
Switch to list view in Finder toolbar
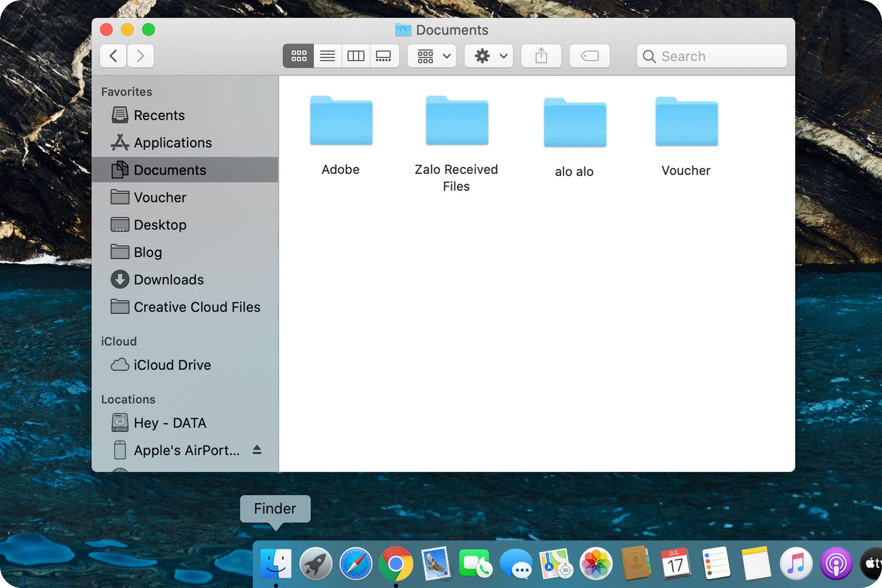pyautogui.click(x=328, y=56)
